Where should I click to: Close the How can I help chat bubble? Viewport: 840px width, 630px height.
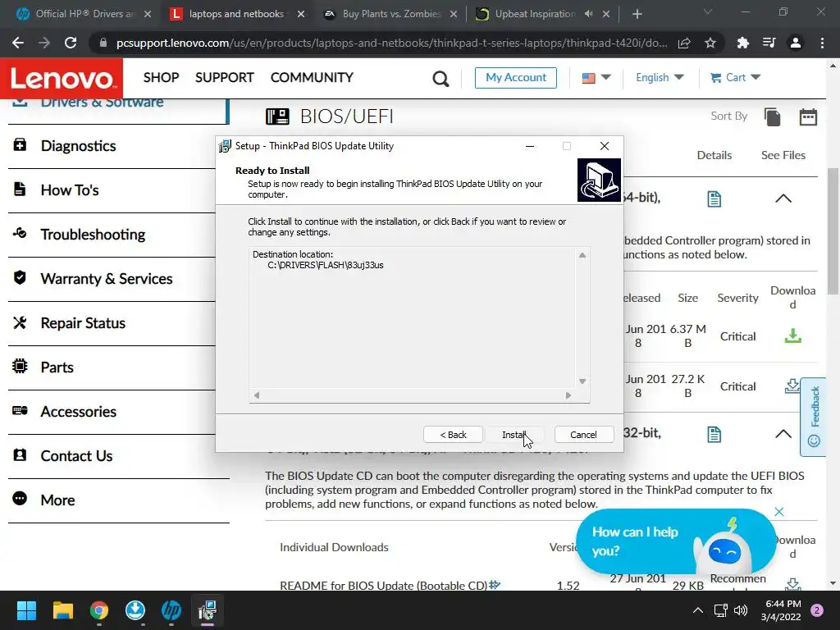point(779,512)
